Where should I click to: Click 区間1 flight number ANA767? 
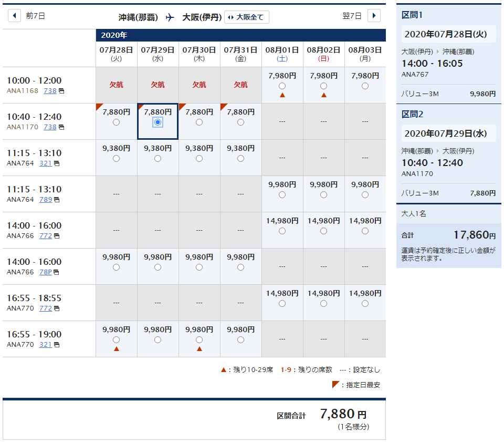pos(415,74)
